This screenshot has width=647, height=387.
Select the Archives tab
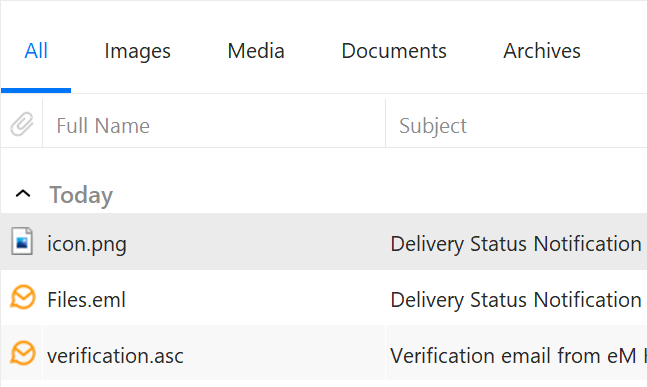pyautogui.click(x=542, y=51)
